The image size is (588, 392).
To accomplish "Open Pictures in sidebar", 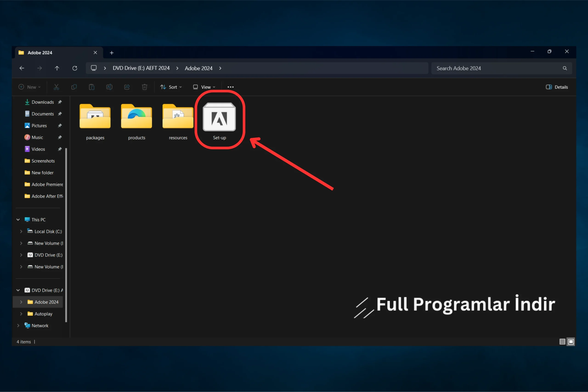I will point(36,126).
